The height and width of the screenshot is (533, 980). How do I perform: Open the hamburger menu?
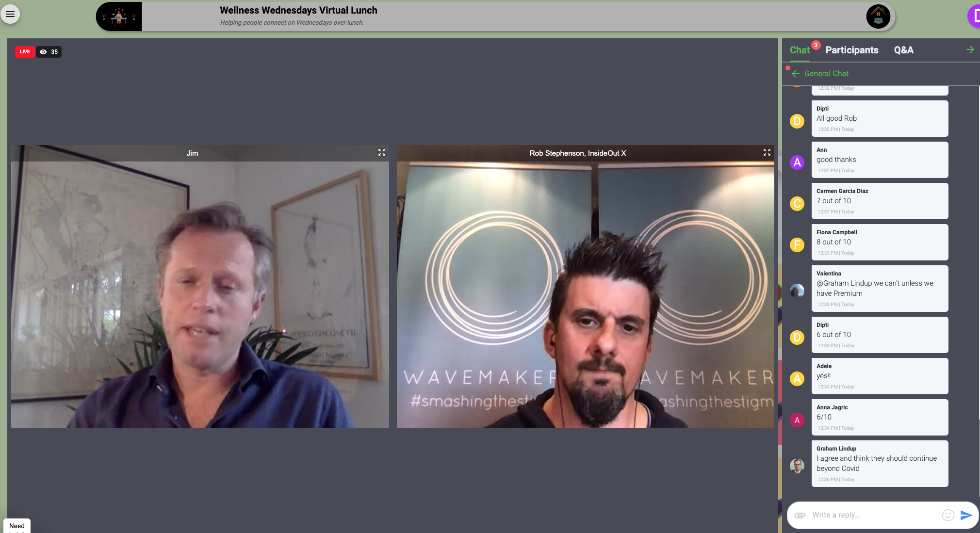click(x=10, y=14)
